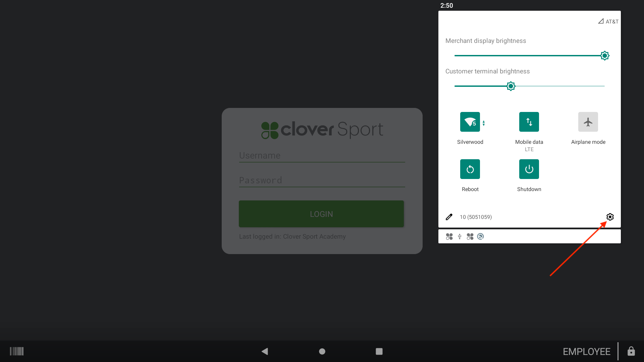Image resolution: width=644 pixels, height=362 pixels.
Task: Click the barcode scanner icon
Action: (17, 351)
